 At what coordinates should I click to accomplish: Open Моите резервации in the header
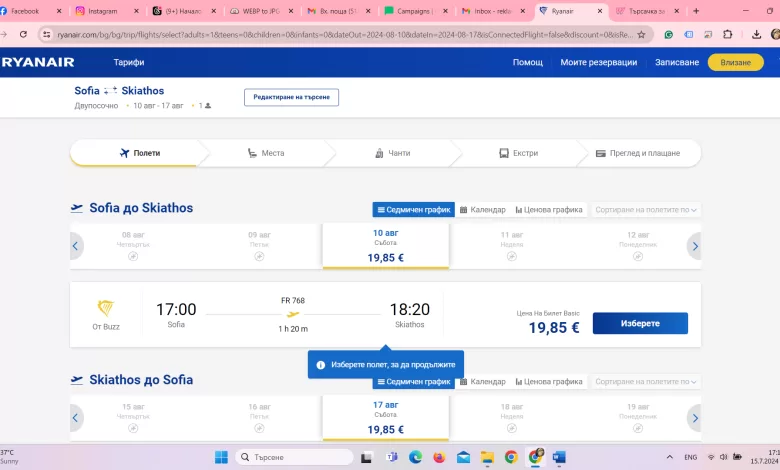598,62
